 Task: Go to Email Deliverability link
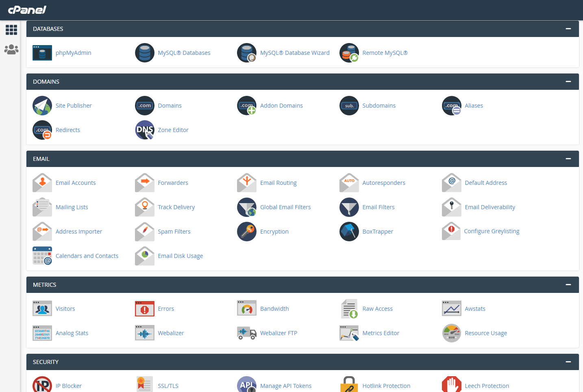tap(490, 207)
